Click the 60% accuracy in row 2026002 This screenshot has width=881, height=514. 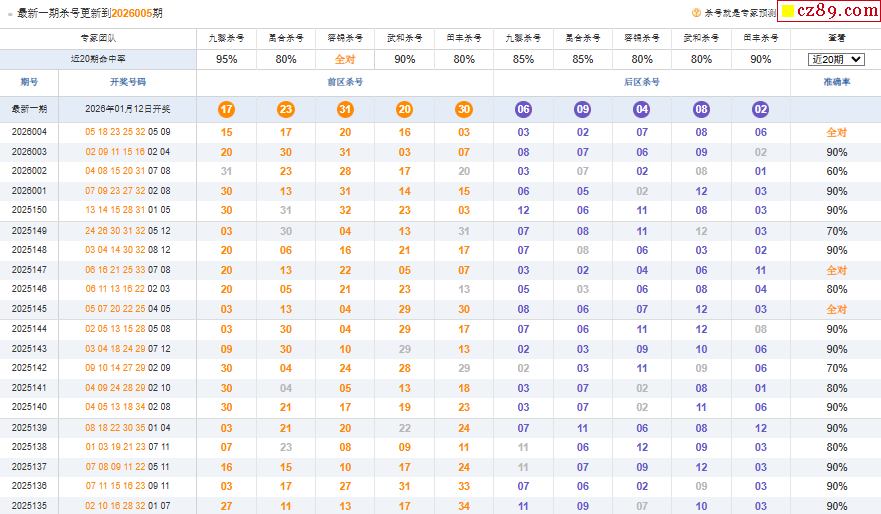pyautogui.click(x=837, y=171)
